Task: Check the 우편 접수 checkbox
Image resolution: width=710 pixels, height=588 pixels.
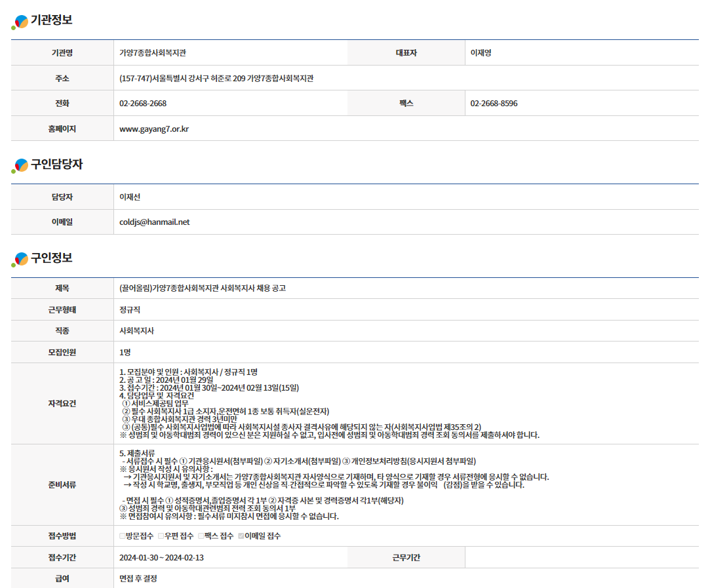Action: pyautogui.click(x=161, y=536)
